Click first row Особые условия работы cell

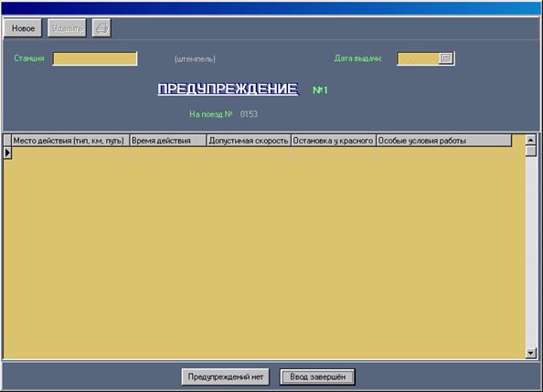coord(444,154)
